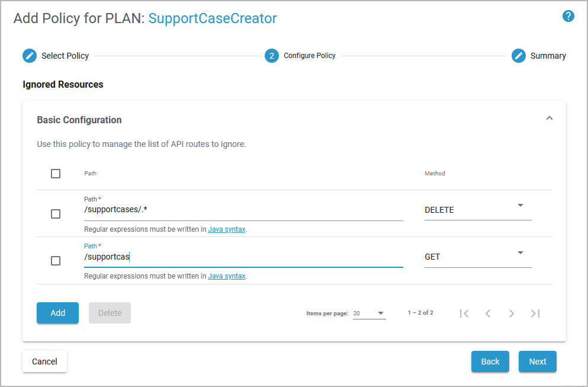Screen dimensions: 588x387
Task: Click the Add button
Action: click(x=57, y=313)
